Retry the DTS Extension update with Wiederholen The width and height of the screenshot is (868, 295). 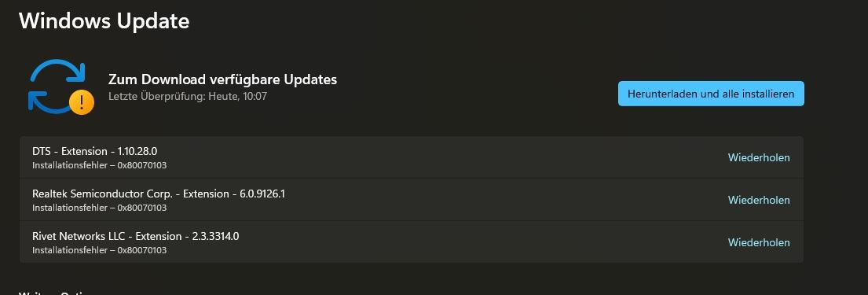758,157
